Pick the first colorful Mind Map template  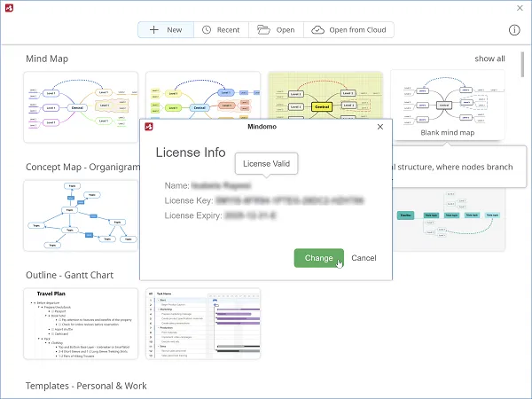[81, 106]
